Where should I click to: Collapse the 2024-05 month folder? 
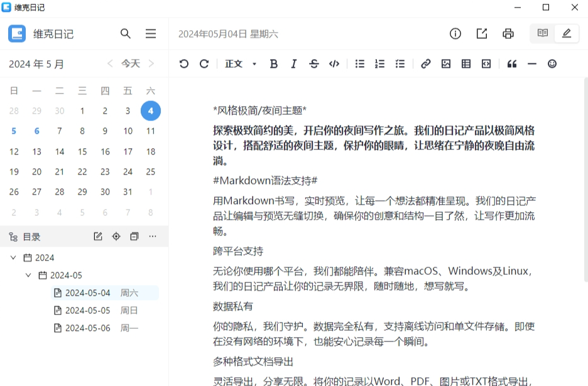[28, 275]
